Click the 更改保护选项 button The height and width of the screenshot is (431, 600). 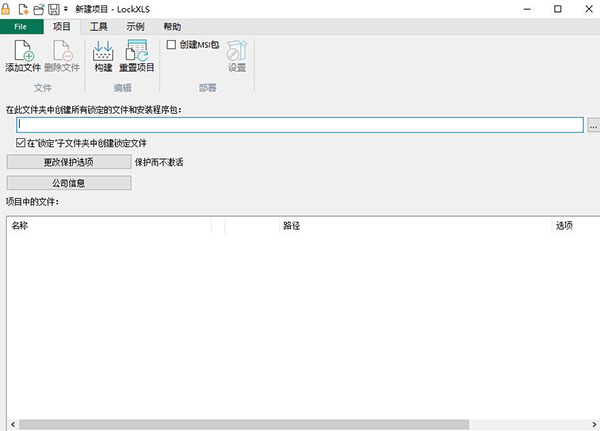[69, 162]
